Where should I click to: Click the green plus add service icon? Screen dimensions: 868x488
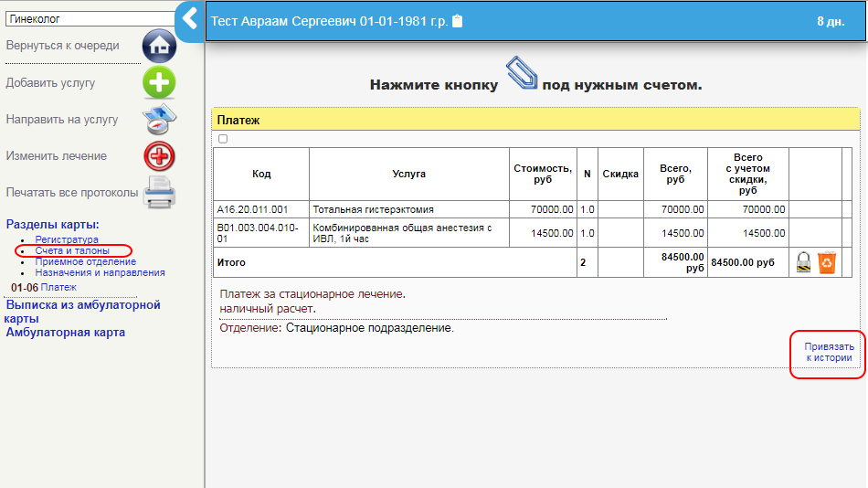pyautogui.click(x=159, y=83)
